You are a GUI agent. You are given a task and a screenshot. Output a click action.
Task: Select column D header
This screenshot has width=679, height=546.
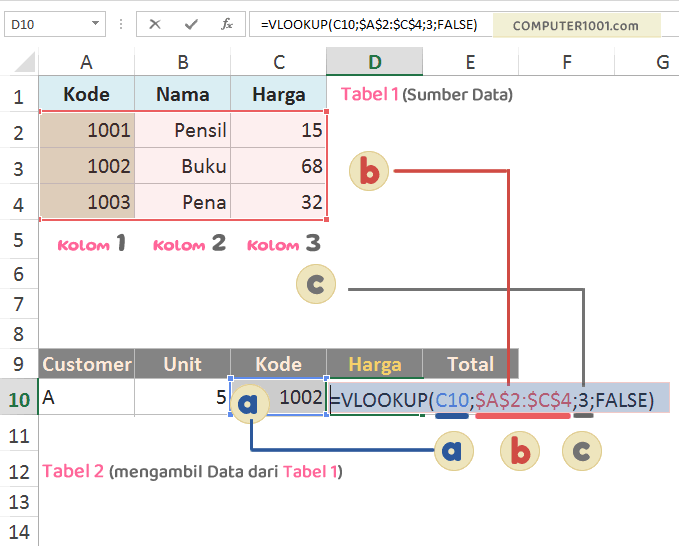(374, 63)
